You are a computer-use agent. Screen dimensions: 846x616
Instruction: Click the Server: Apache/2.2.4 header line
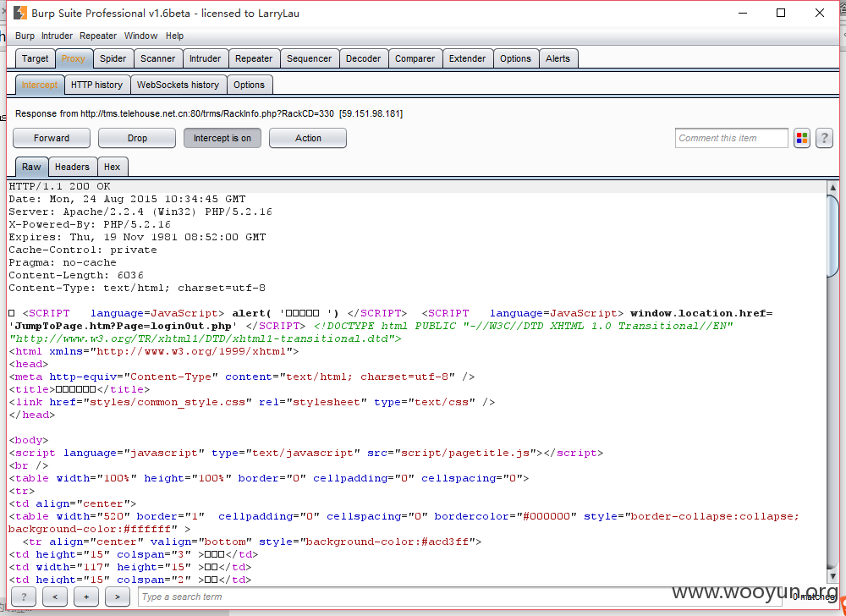(140, 212)
